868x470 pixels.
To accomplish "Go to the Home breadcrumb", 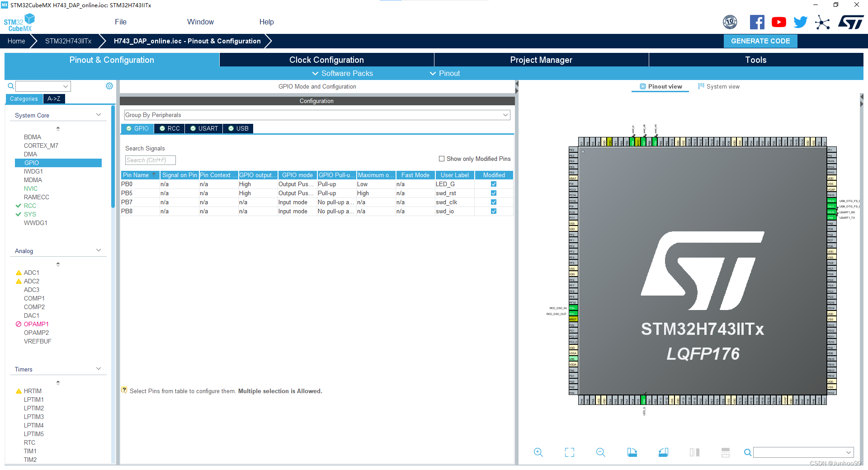I will click(x=16, y=41).
